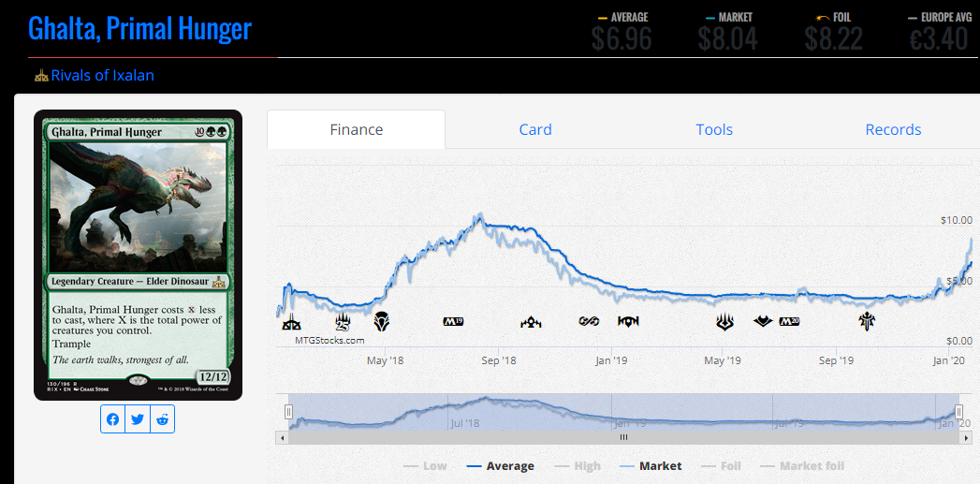
Task: Click the May '18 x-axis label
Action: pos(385,360)
